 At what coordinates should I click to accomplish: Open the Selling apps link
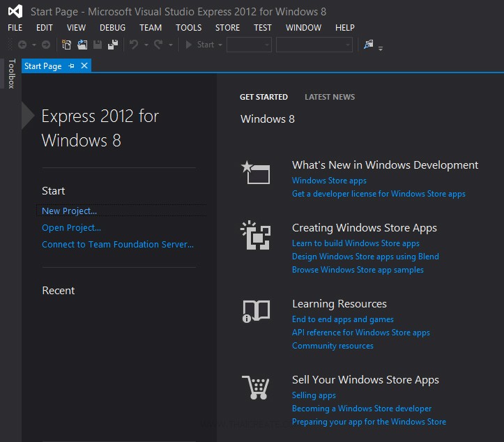[314, 395]
